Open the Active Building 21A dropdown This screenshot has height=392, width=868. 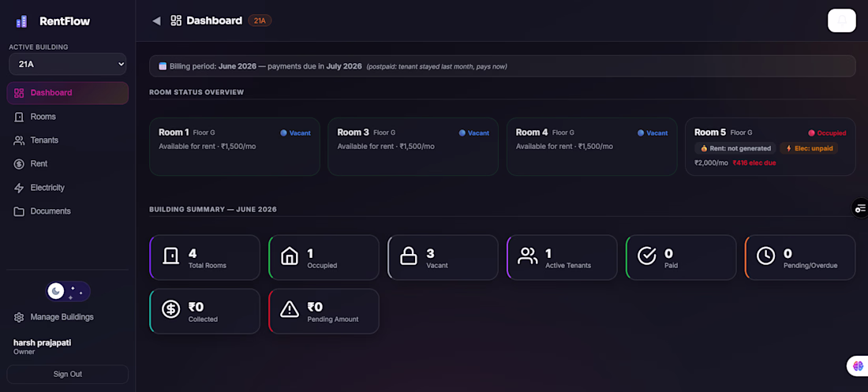(x=68, y=64)
